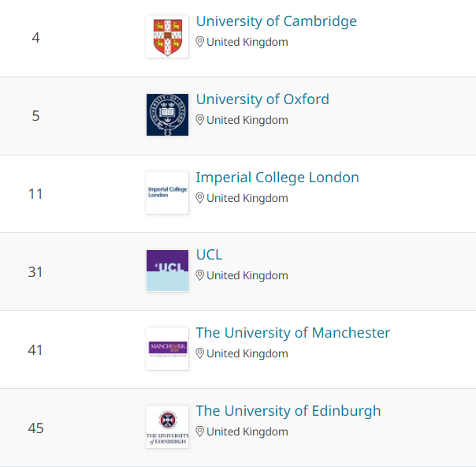Click the University of Oxford seal logo
Screen dimensions: 476x467
(168, 115)
